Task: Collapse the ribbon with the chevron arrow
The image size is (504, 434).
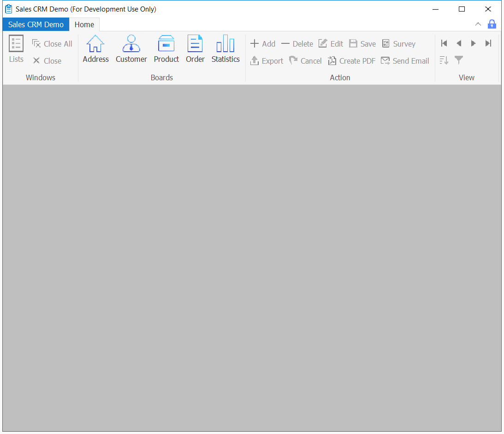Action: click(x=478, y=24)
